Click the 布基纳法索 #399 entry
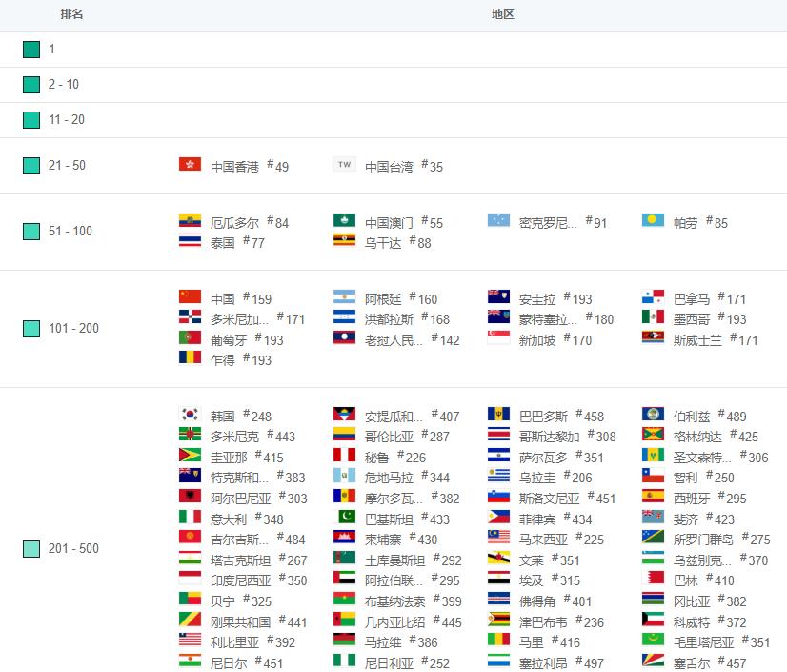This screenshot has width=787, height=672. coord(397,600)
